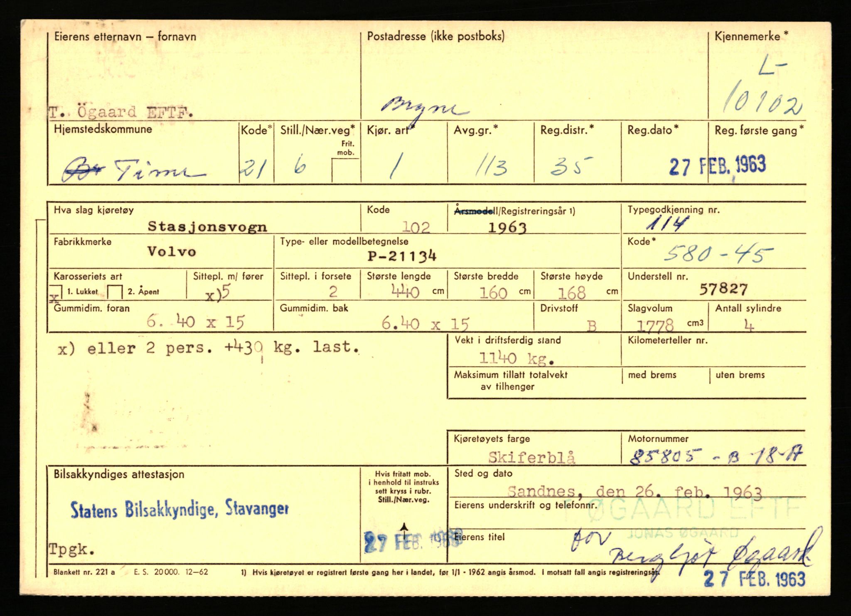Click the 'Kilometerteller nr.' field
851x616 pixels.
pyautogui.click(x=713, y=350)
